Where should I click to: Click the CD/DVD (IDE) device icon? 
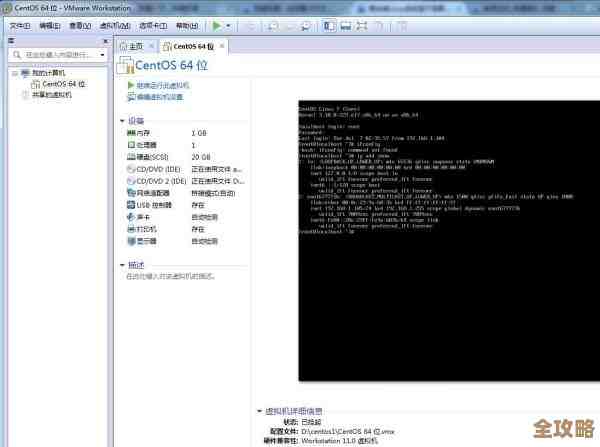click(x=131, y=169)
